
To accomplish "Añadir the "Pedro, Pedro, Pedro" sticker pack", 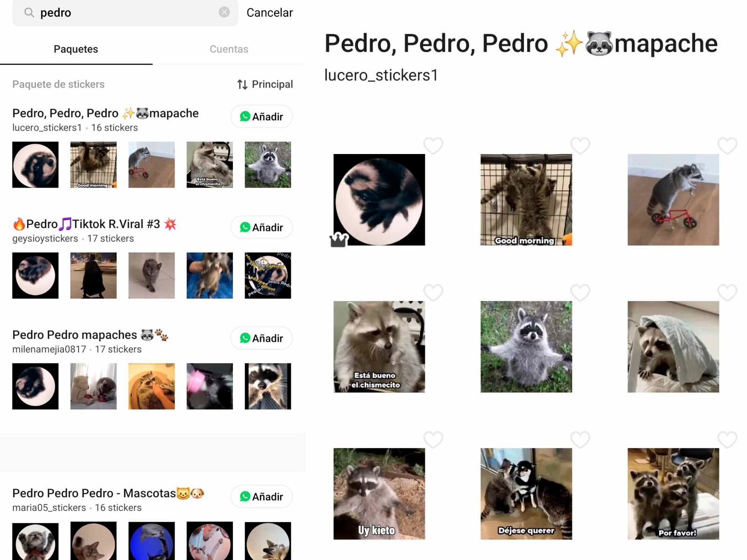I will tap(262, 116).
